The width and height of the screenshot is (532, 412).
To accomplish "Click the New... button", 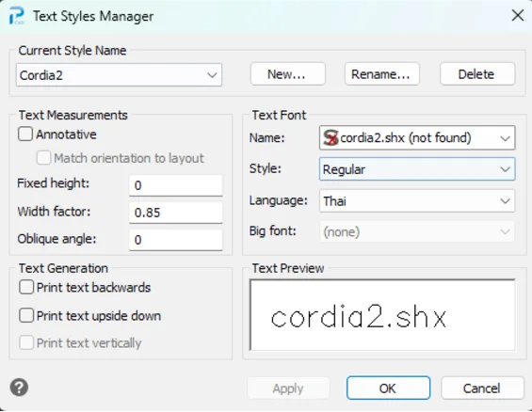I will pos(288,74).
